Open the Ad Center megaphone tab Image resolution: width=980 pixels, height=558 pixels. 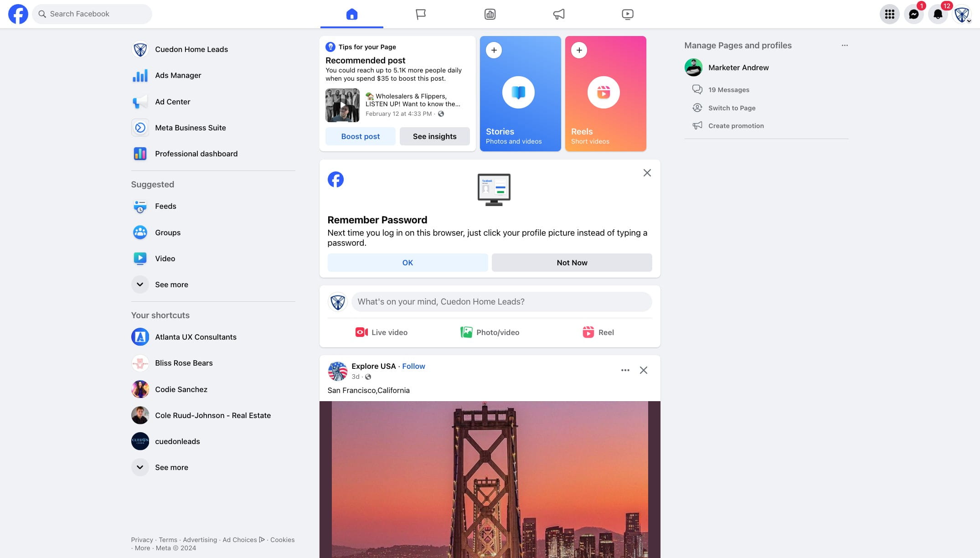point(559,14)
